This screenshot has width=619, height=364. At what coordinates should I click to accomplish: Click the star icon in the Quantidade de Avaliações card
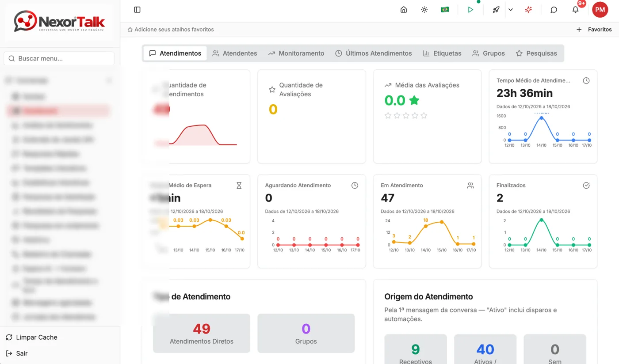(x=272, y=90)
